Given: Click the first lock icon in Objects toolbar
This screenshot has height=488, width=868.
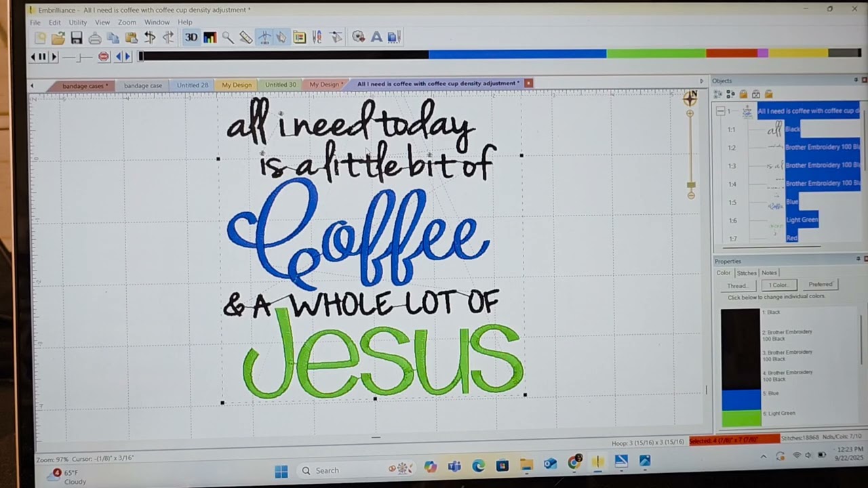Looking at the screenshot, I should [743, 94].
